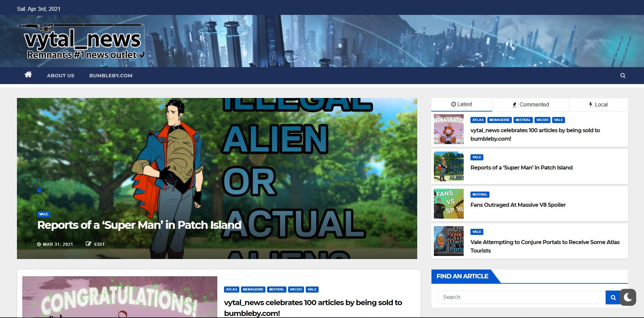Open the BUMBLEBY.COM menu link
Viewport: 644px width, 318px height.
click(111, 76)
